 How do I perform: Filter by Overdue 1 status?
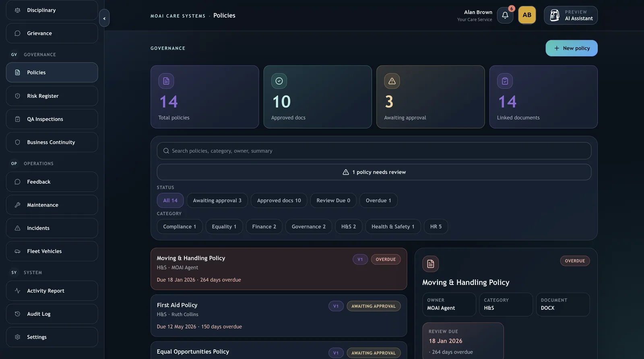[378, 201]
